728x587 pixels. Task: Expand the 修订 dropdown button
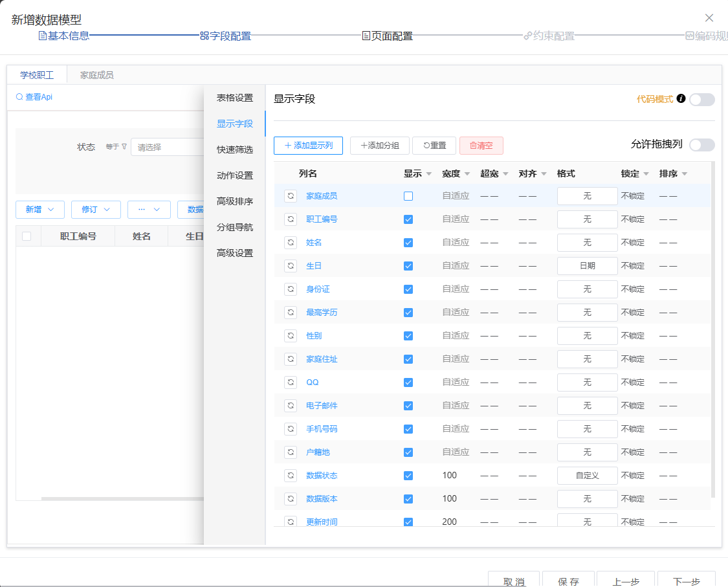(x=95, y=210)
